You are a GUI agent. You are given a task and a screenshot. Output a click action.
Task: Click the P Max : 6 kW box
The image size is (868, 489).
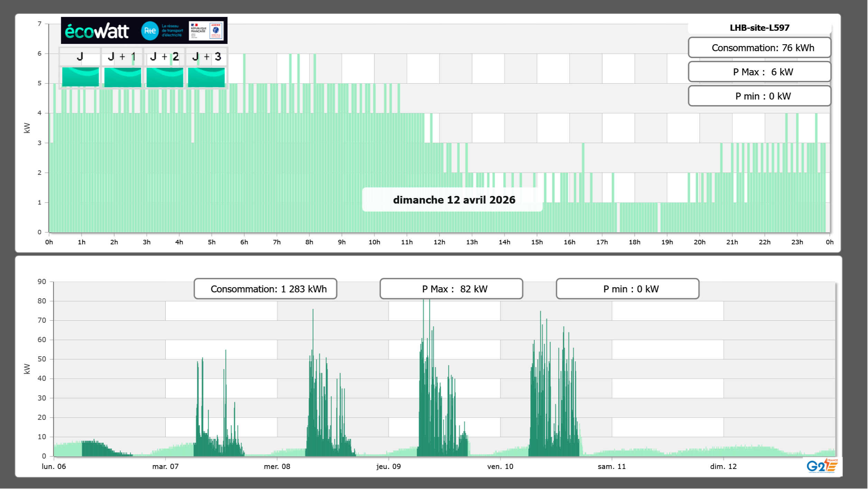pos(759,72)
